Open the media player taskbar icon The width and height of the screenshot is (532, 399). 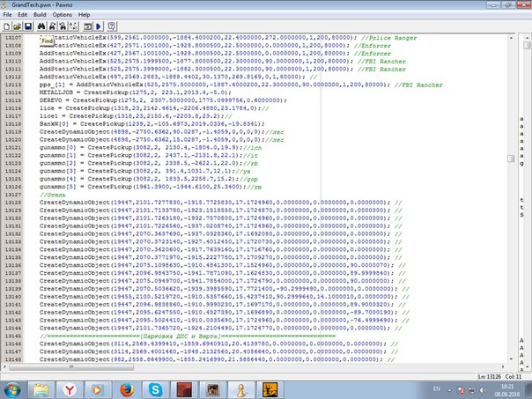(x=98, y=390)
